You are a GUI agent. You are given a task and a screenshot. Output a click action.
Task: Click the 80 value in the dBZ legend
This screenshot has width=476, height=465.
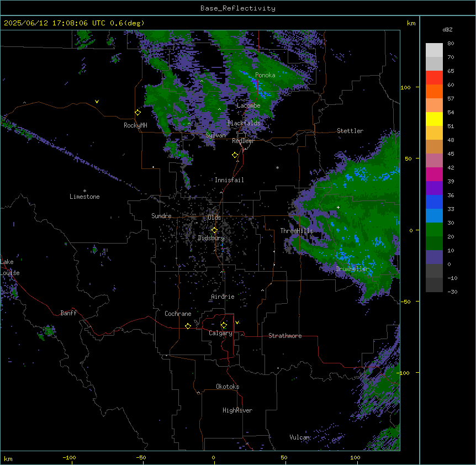(451, 44)
